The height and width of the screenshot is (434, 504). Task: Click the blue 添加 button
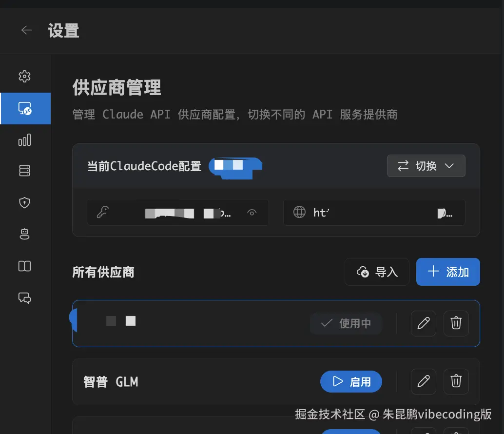click(448, 272)
